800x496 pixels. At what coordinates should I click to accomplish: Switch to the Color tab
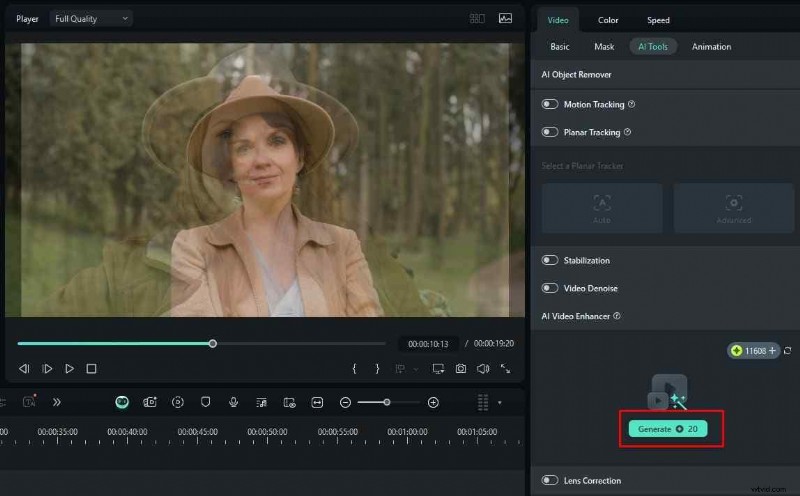coord(608,20)
